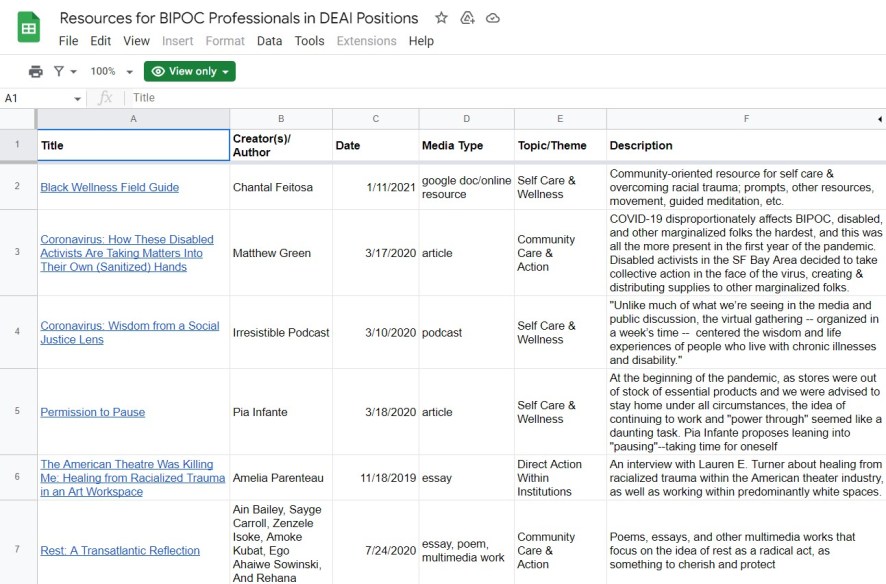Select row 5 header

18,411
